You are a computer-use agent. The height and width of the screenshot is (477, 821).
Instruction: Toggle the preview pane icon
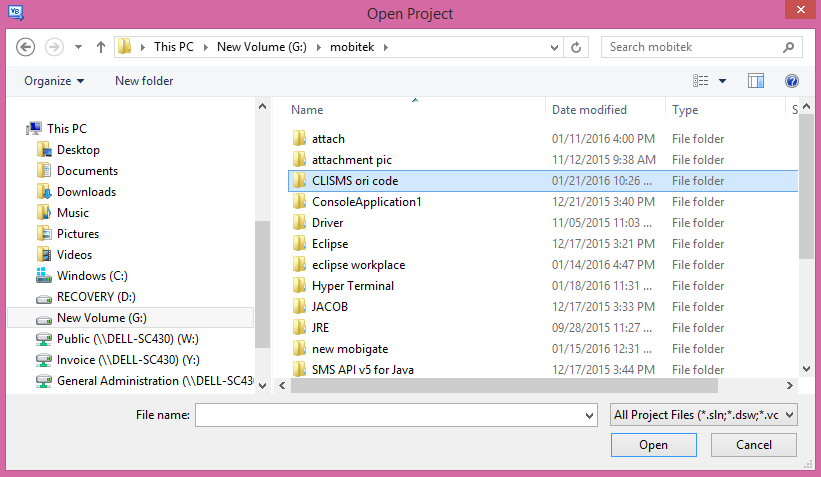click(756, 80)
